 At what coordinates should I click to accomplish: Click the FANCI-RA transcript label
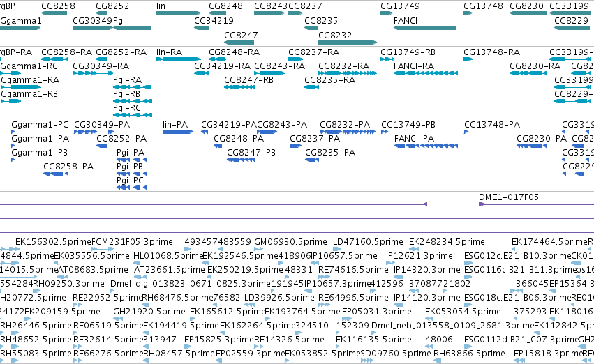414,66
